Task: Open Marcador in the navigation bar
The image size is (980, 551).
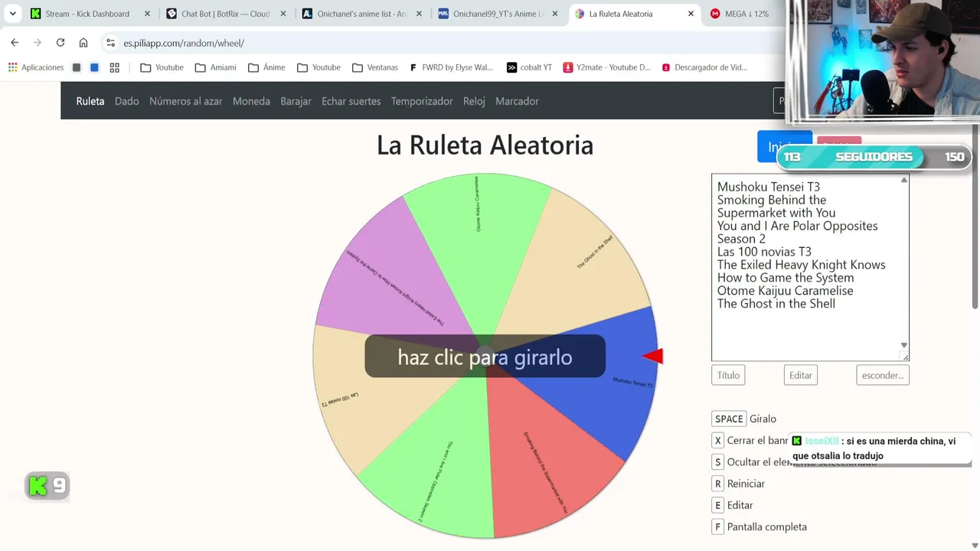Action: point(517,101)
